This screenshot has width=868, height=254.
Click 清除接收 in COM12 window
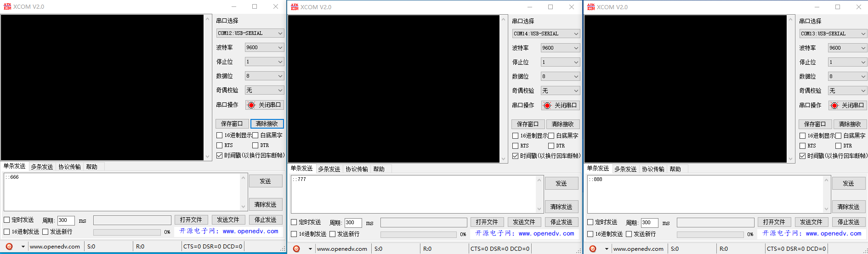pos(267,124)
